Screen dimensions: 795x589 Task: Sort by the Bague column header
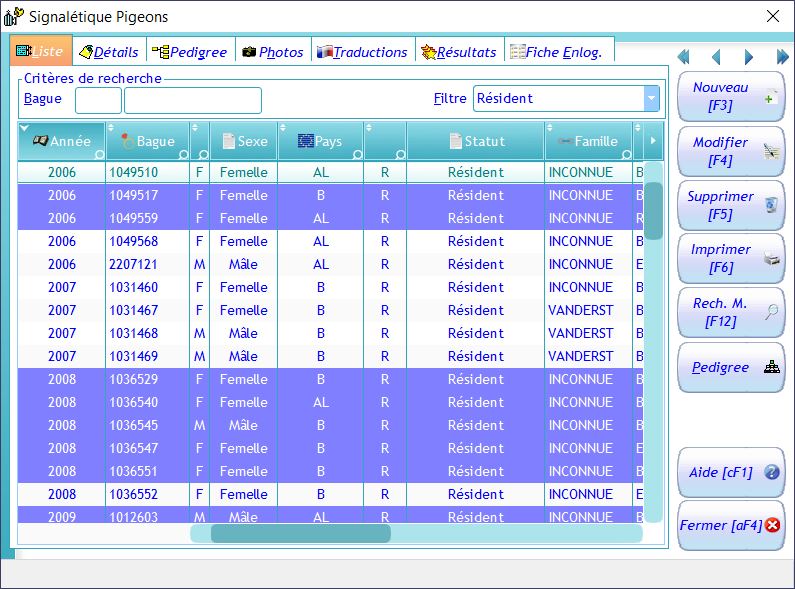[148, 141]
